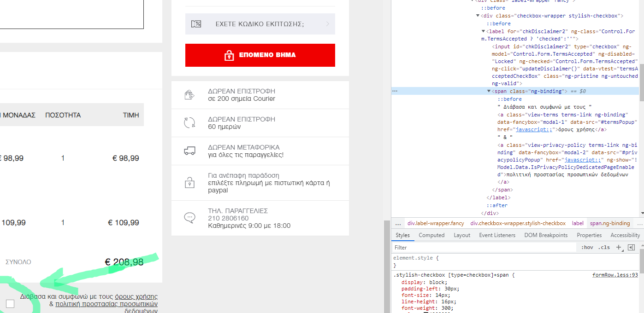
Task: Click the ΣΥΝΟΛΟ label
Action: pyautogui.click(x=18, y=262)
